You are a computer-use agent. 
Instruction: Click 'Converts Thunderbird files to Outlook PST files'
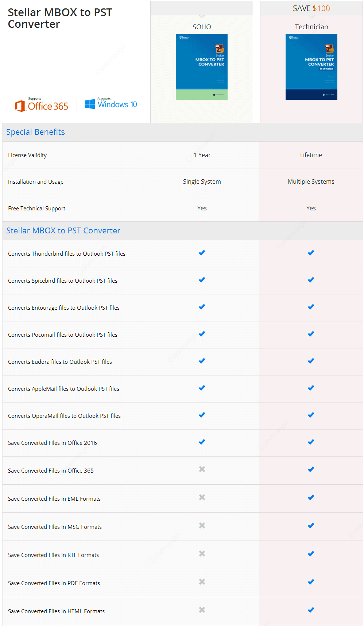(x=67, y=254)
